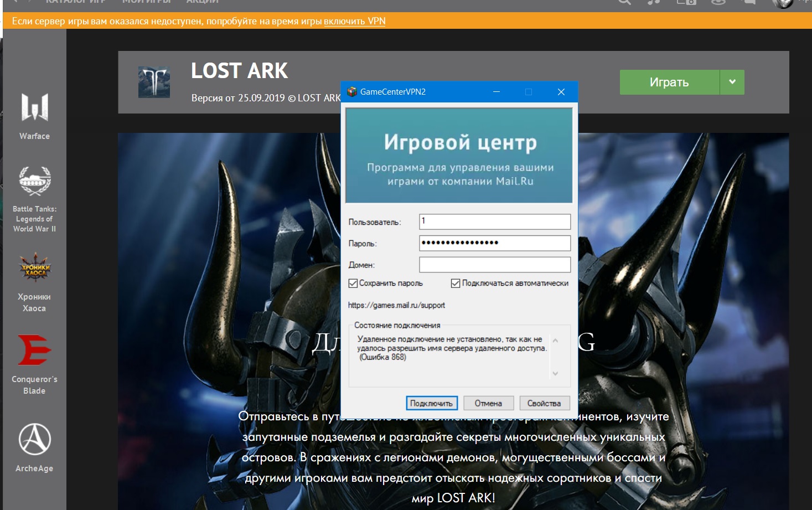Open Свойства in the VPN dialog

544,403
